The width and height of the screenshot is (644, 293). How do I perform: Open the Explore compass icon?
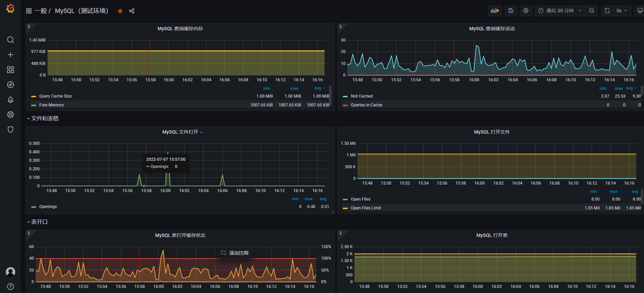point(11,85)
